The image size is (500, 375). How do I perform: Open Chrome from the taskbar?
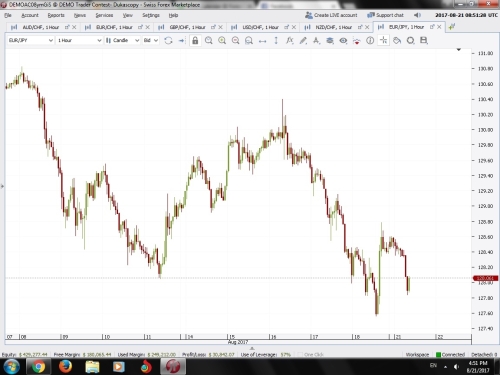[x=38, y=367]
